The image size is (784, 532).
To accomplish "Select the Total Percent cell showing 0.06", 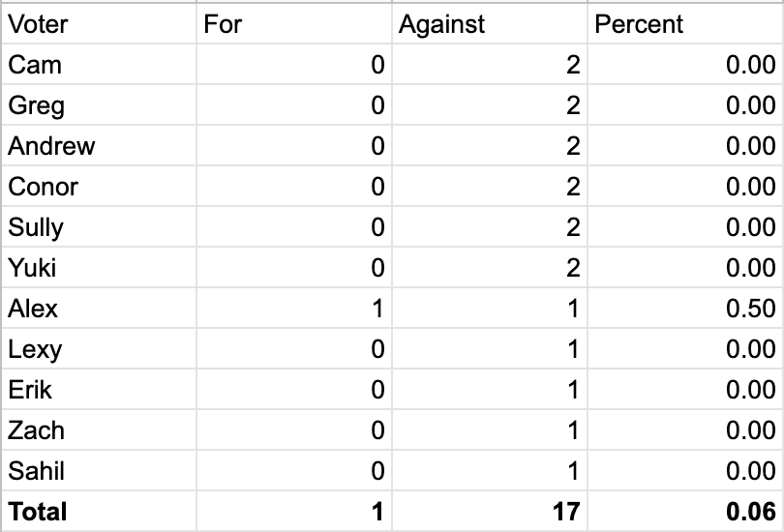I will (684, 511).
